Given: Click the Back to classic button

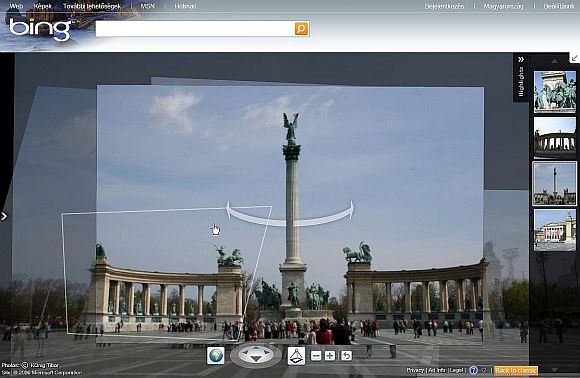Looking at the screenshot, I should click(516, 371).
